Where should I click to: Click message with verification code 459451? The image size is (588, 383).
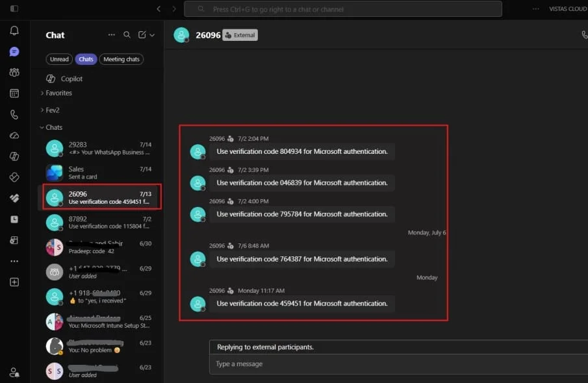(302, 304)
